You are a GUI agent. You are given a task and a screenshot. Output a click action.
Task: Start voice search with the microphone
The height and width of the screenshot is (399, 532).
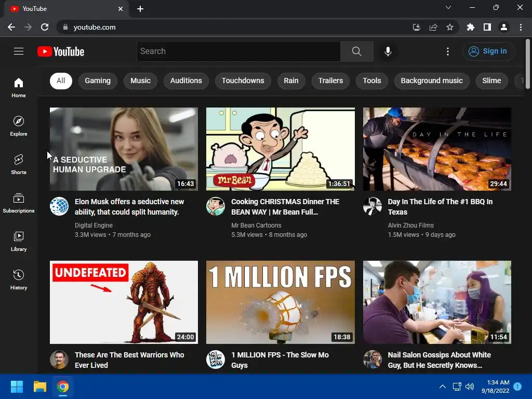coord(388,51)
